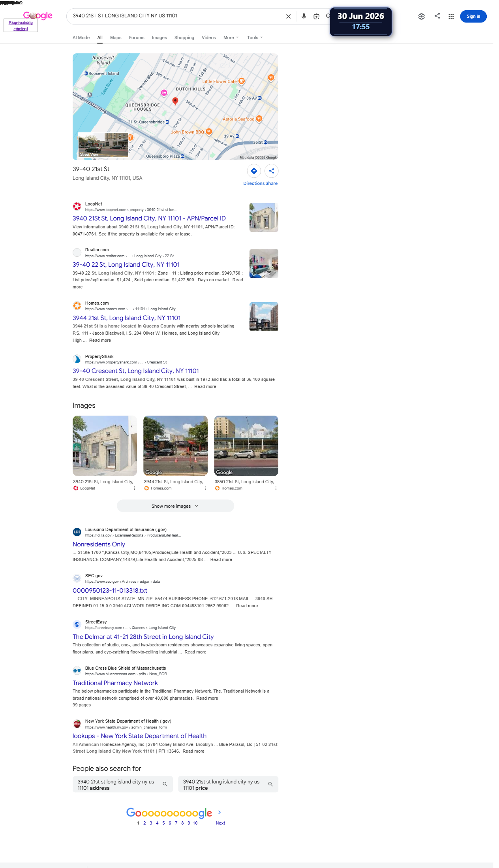Click the Google logo
Viewport: 499px width, 868px height.
tap(38, 16)
